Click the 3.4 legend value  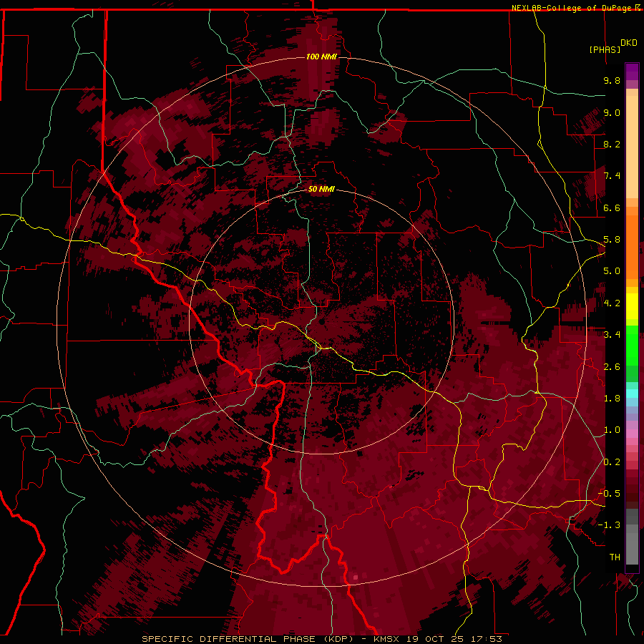[612, 335]
